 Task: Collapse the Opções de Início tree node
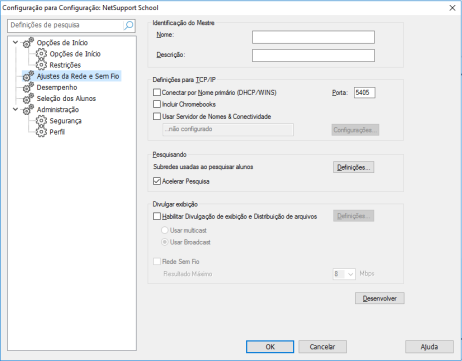tap(15, 42)
